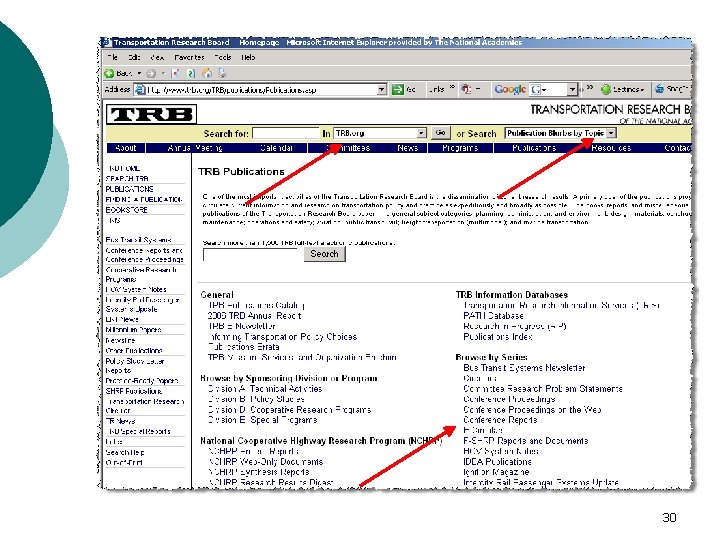
Task: Click the Stop loading toolbar icon
Action: [175, 73]
